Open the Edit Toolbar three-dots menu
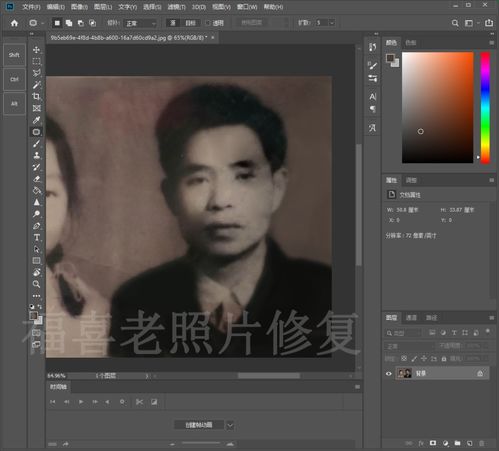Screen dimensions: 499x451 pos(37,296)
